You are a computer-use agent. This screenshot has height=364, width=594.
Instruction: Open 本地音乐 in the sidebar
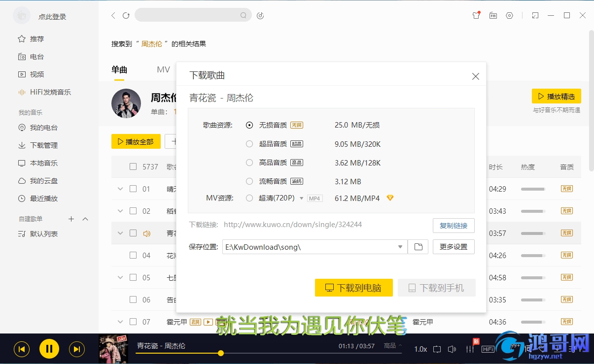pyautogui.click(x=38, y=163)
